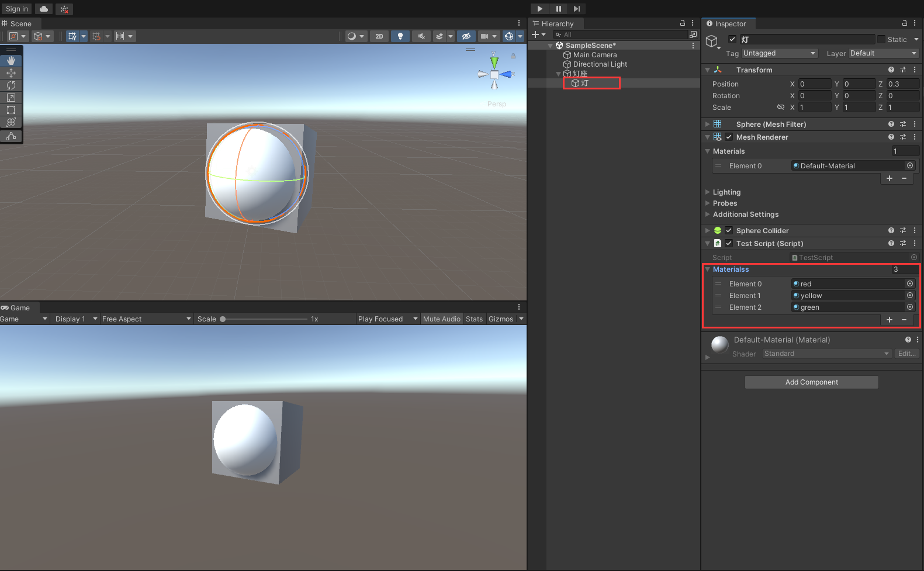The width and height of the screenshot is (924, 571).
Task: Toggle the Static checkbox
Action: coord(881,40)
